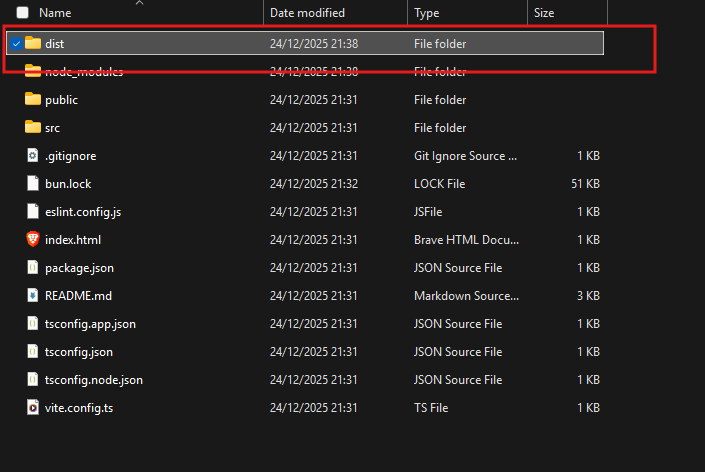Select the package.json file icon
The height and width of the screenshot is (472, 705).
pos(33,267)
